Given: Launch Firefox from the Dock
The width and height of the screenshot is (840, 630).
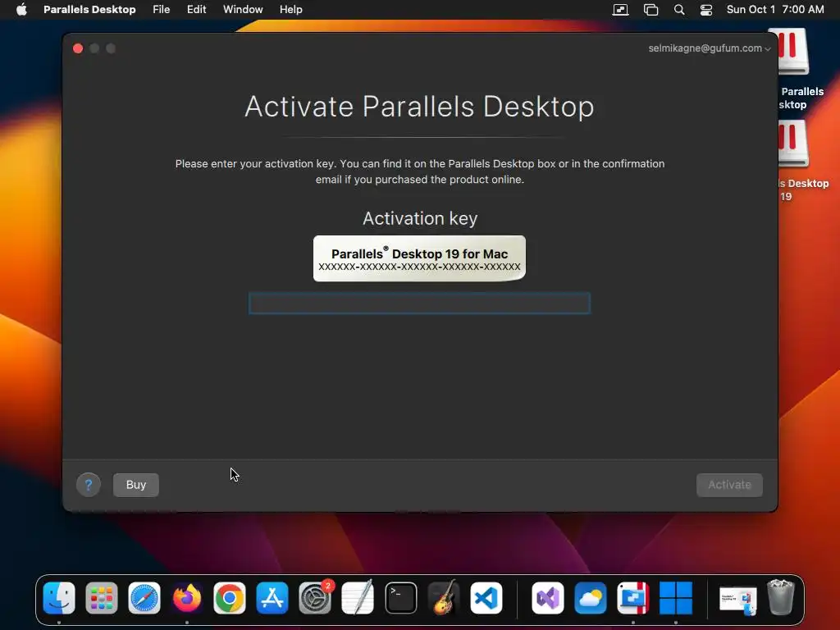Looking at the screenshot, I should pyautogui.click(x=187, y=598).
